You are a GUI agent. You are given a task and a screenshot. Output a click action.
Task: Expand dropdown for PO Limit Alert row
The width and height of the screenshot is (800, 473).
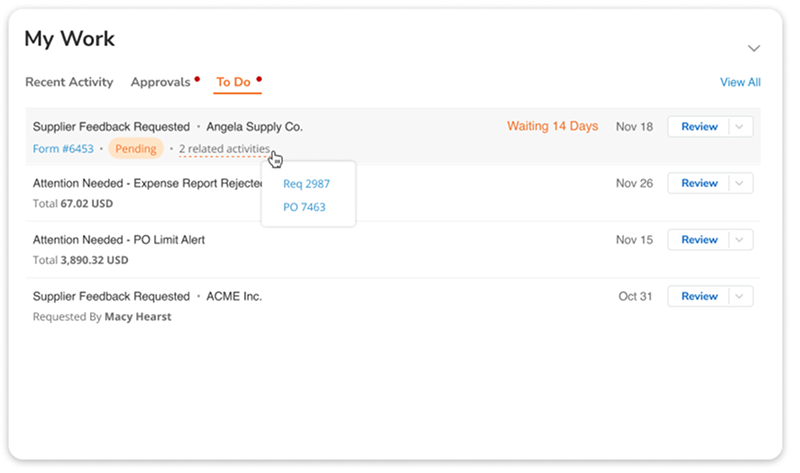pyautogui.click(x=740, y=240)
